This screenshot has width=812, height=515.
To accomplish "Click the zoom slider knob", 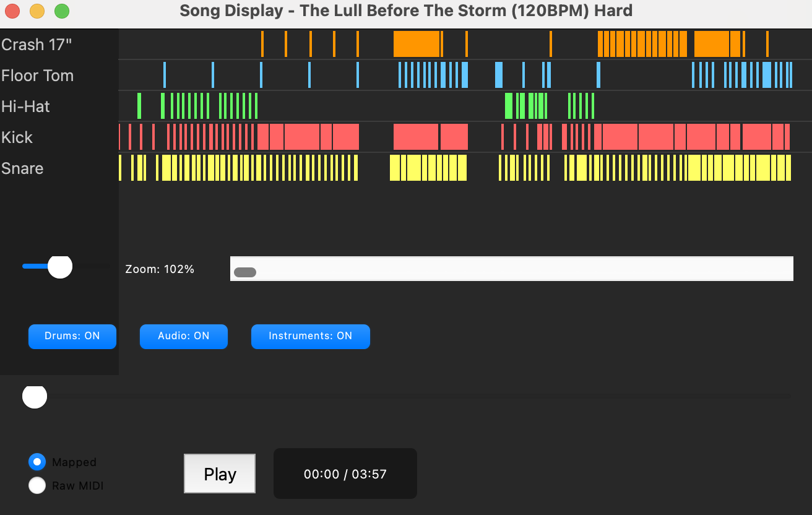I will (60, 266).
